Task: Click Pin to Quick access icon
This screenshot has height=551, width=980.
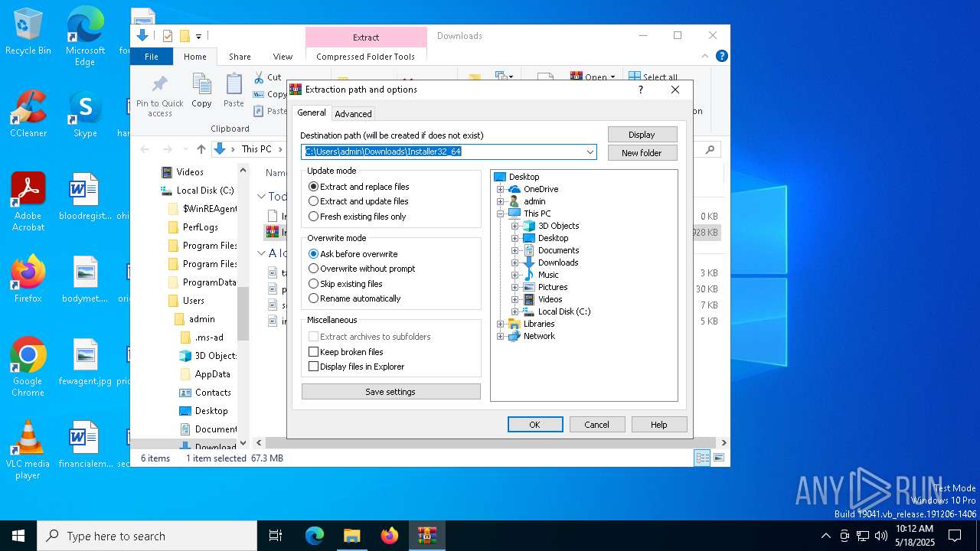Action: (x=159, y=96)
